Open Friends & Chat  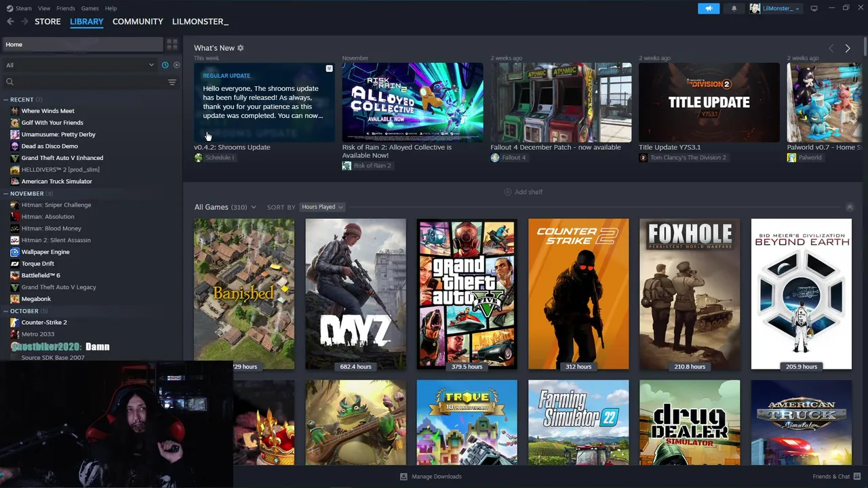click(837, 476)
